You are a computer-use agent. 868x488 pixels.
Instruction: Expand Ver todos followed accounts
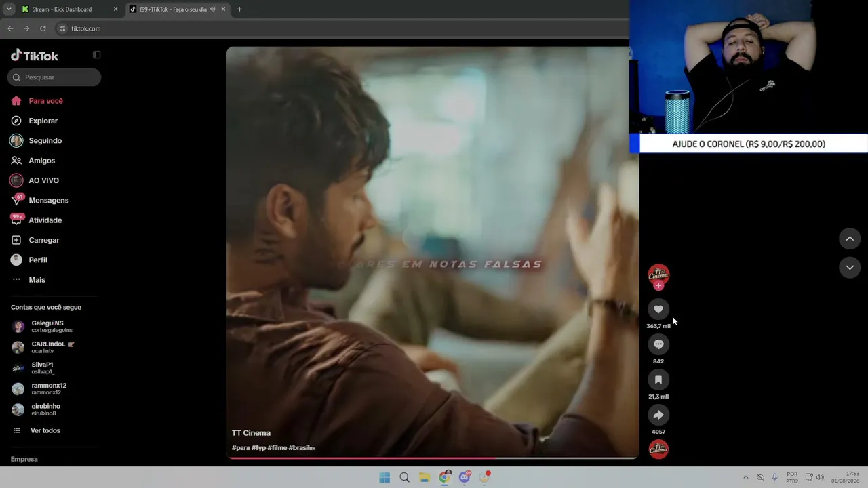(x=45, y=430)
